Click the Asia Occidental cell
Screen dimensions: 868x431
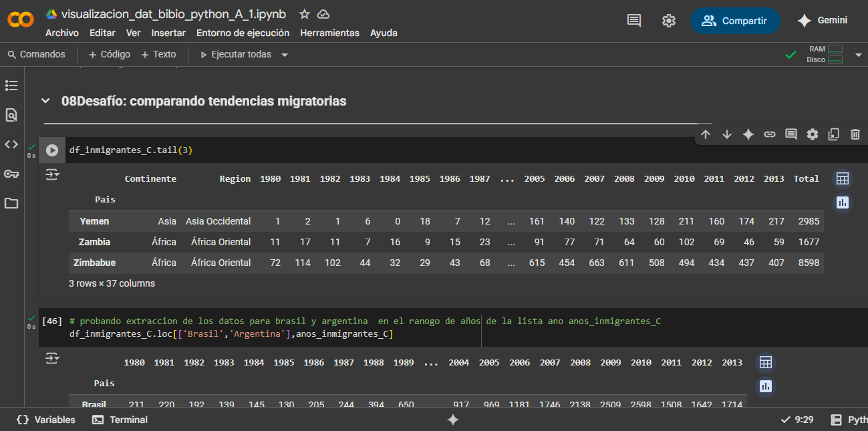219,221
